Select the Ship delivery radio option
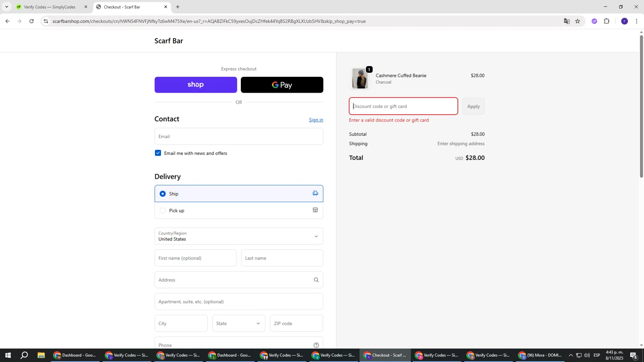This screenshot has height=362, width=644. coord(163,194)
